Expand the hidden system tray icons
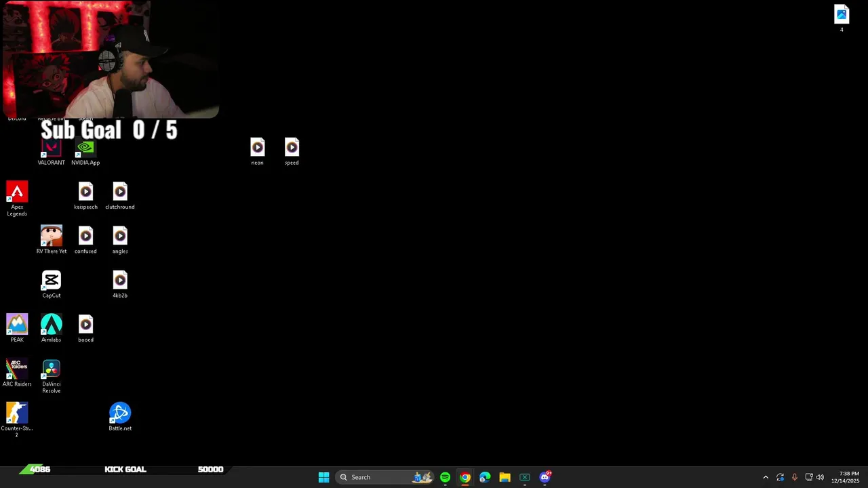 (x=766, y=477)
